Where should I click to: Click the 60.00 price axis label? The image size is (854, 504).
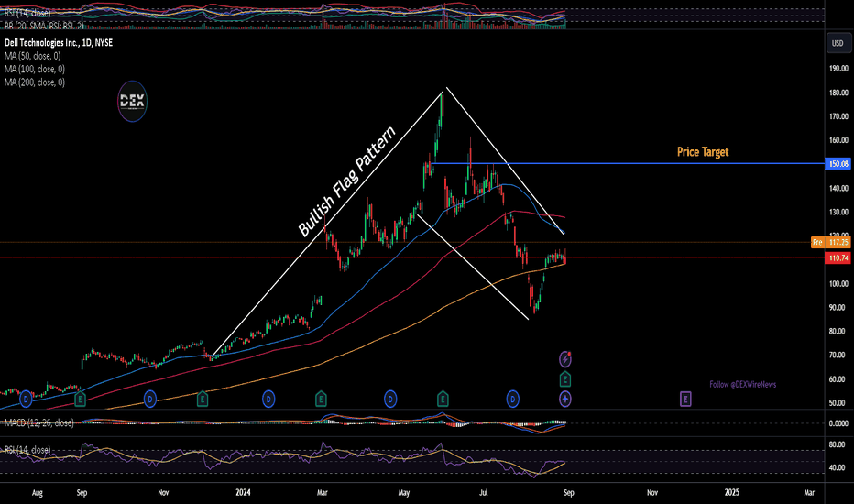(x=838, y=379)
